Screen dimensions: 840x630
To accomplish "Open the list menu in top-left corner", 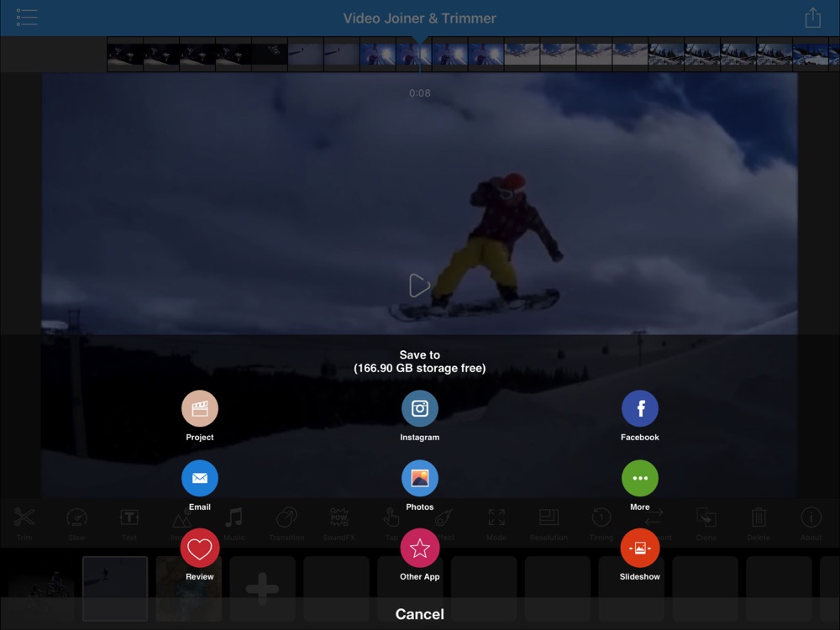I will coord(27,17).
